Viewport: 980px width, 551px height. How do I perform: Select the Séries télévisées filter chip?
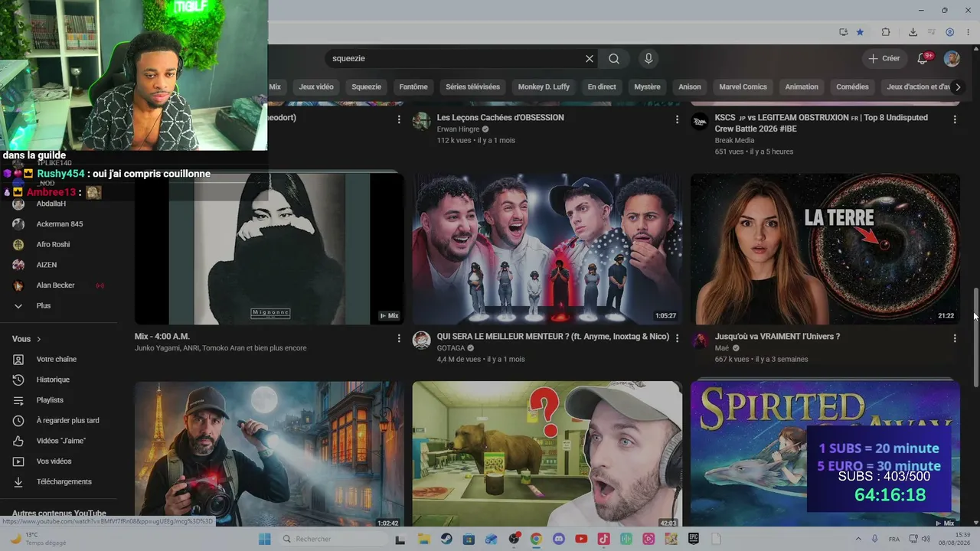point(472,87)
